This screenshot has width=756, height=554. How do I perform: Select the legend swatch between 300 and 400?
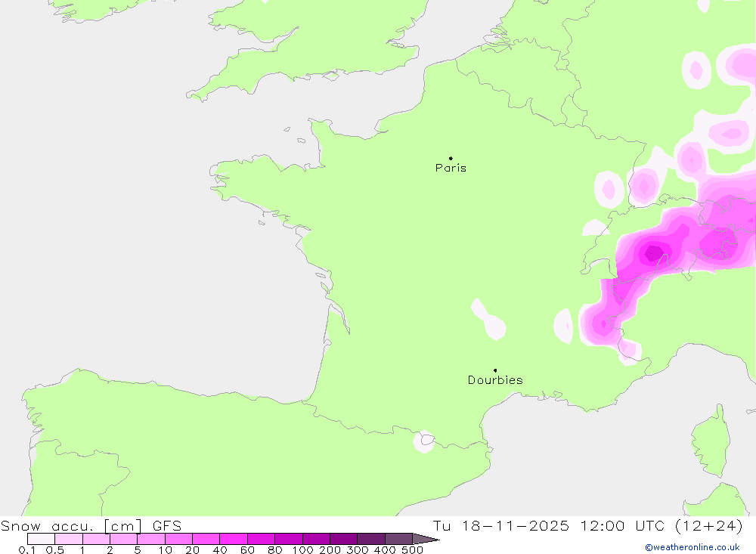[x=370, y=539]
